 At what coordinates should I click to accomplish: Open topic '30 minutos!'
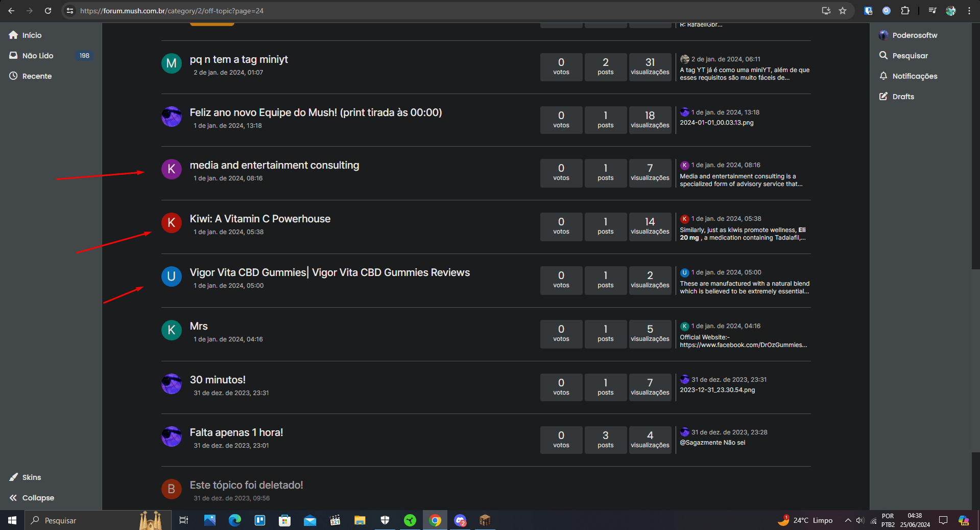click(218, 380)
